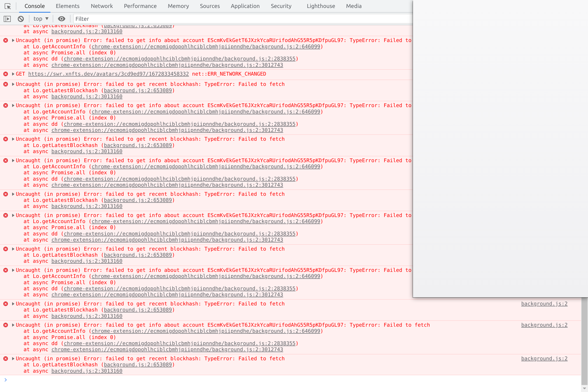588x392 pixels.
Task: Open the chrome-extension background.js:2:2838355 link
Action: coord(180,59)
